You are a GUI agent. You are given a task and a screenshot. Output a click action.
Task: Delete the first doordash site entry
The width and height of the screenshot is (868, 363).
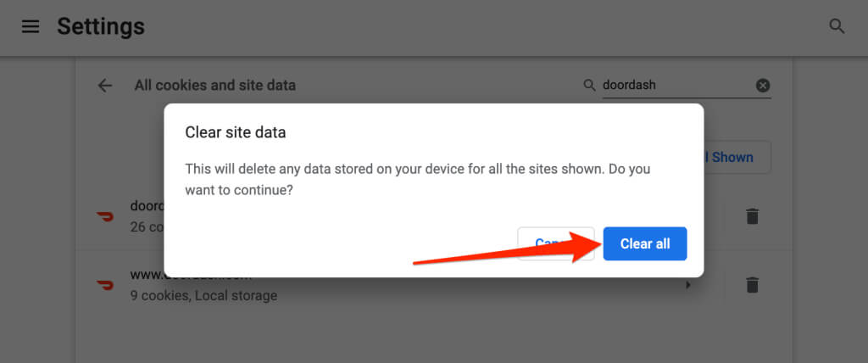[x=751, y=216]
